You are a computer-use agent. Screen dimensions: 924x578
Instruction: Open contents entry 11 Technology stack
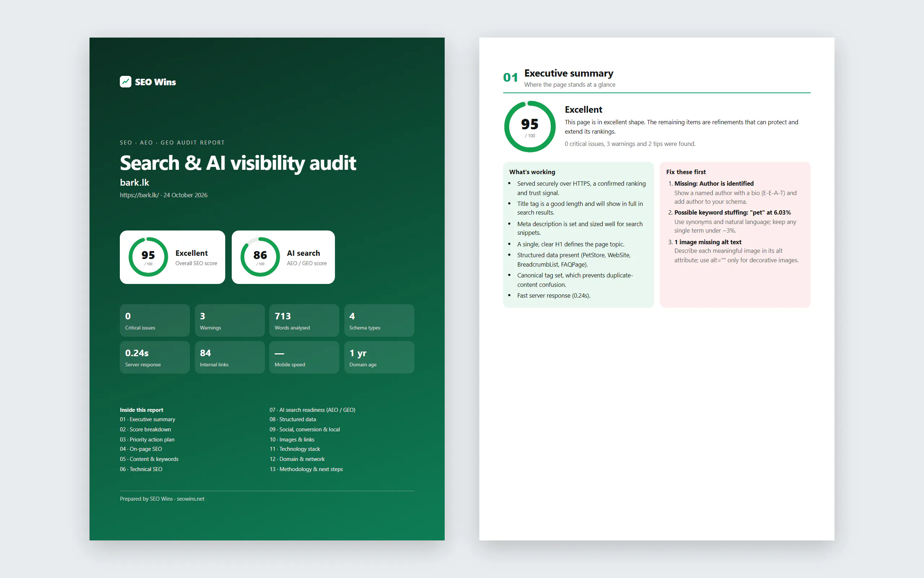(x=295, y=449)
